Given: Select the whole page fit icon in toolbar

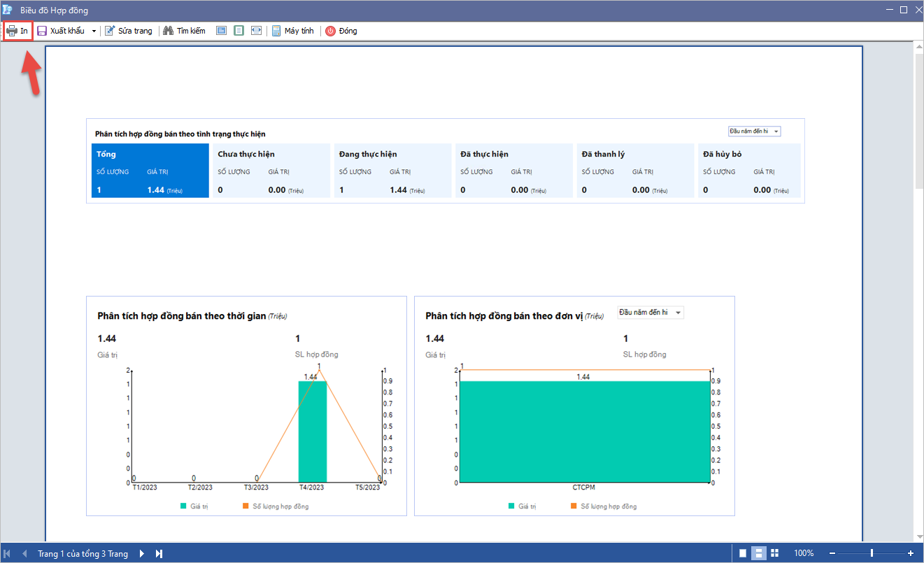Looking at the screenshot, I should [239, 31].
